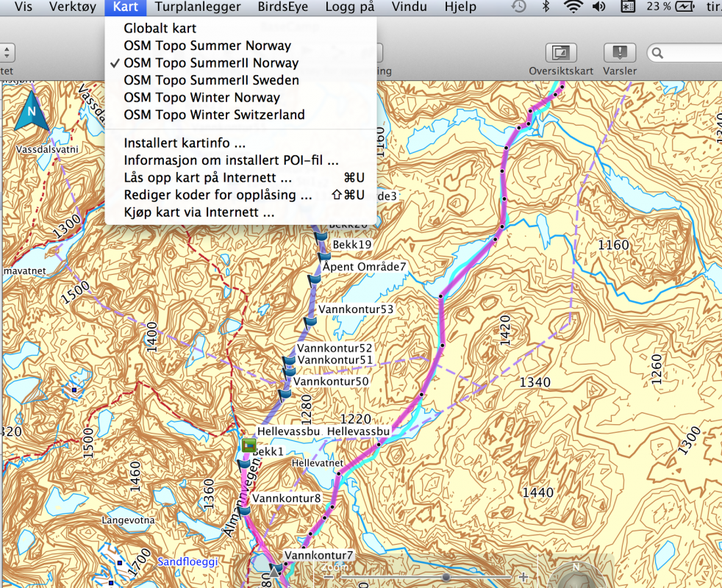
Task: Open the BirdsEye menu
Action: (x=283, y=7)
